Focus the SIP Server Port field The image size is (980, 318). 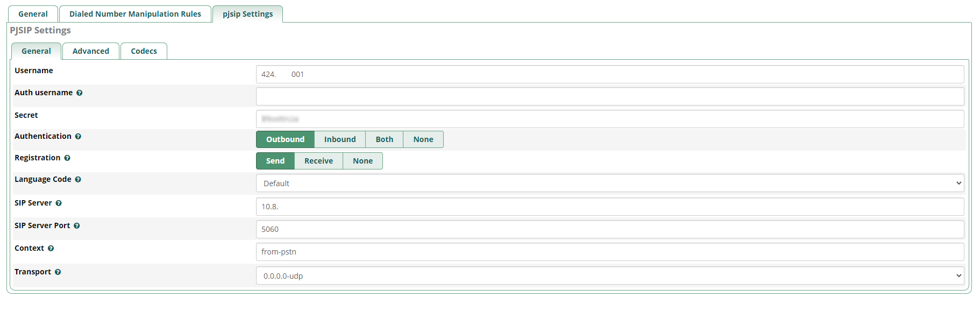tap(609, 229)
